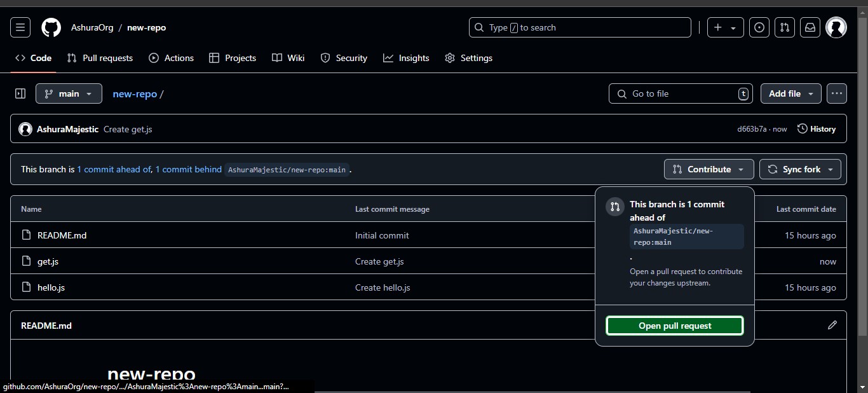The image size is (868, 393).
Task: Open the create new plus dropdown
Action: [x=725, y=27]
